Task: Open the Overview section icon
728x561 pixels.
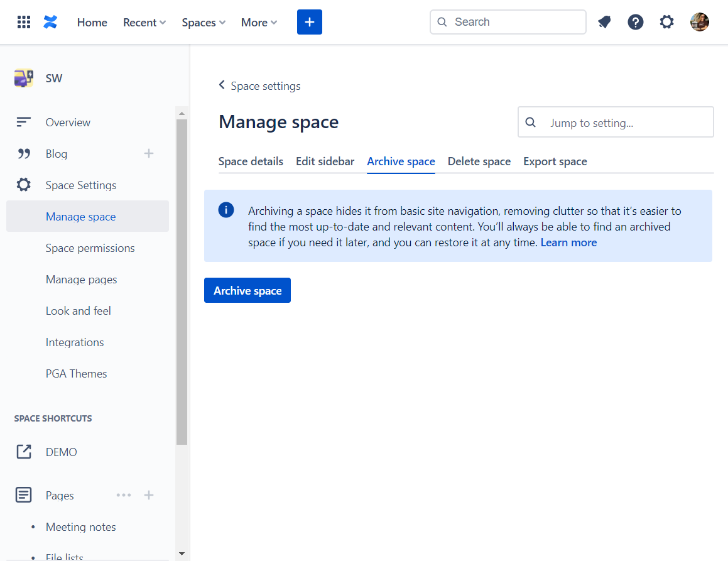Action: click(24, 122)
